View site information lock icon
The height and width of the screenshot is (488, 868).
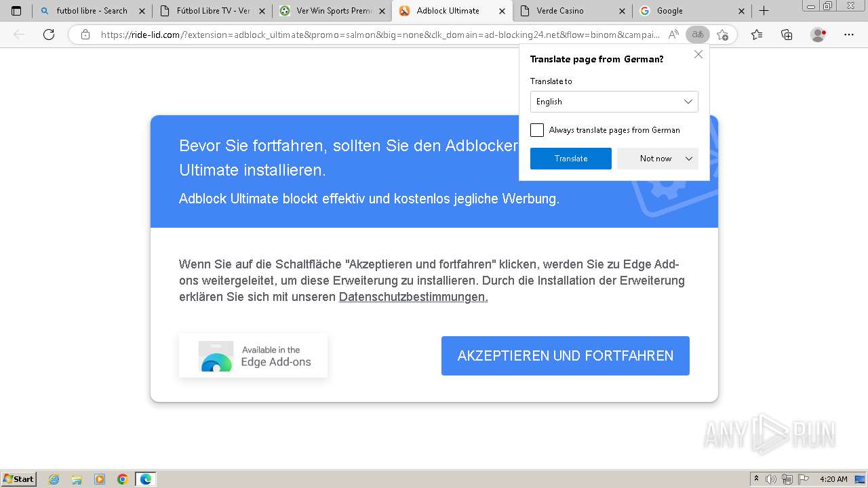[x=85, y=35]
